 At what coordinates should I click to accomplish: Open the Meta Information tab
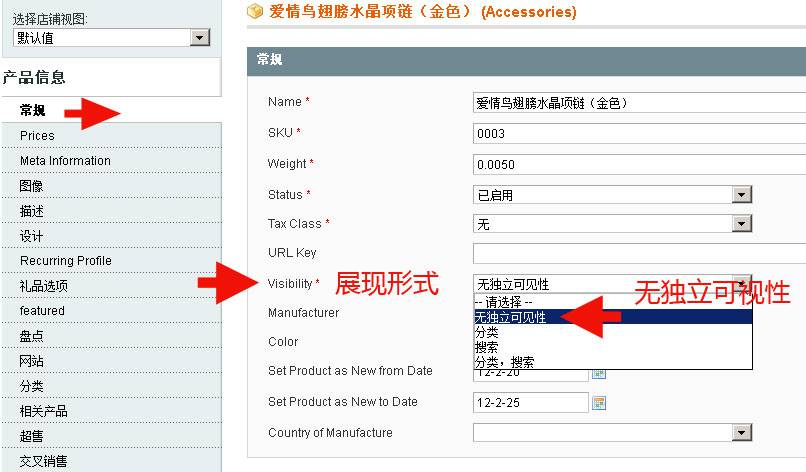[112, 160]
